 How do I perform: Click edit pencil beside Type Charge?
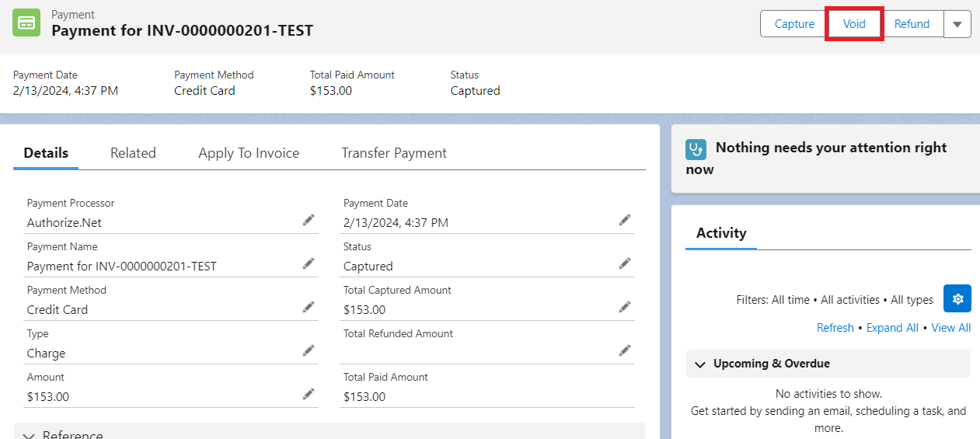pos(309,350)
